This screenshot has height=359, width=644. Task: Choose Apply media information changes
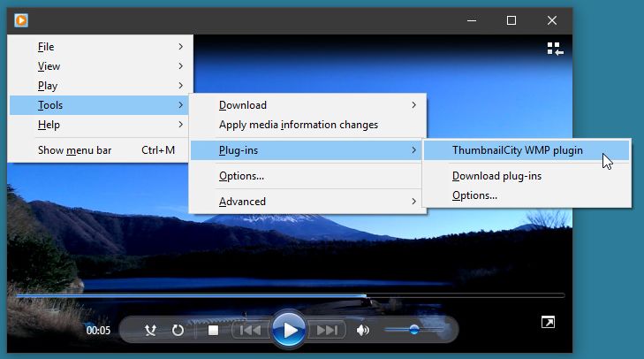point(307,125)
